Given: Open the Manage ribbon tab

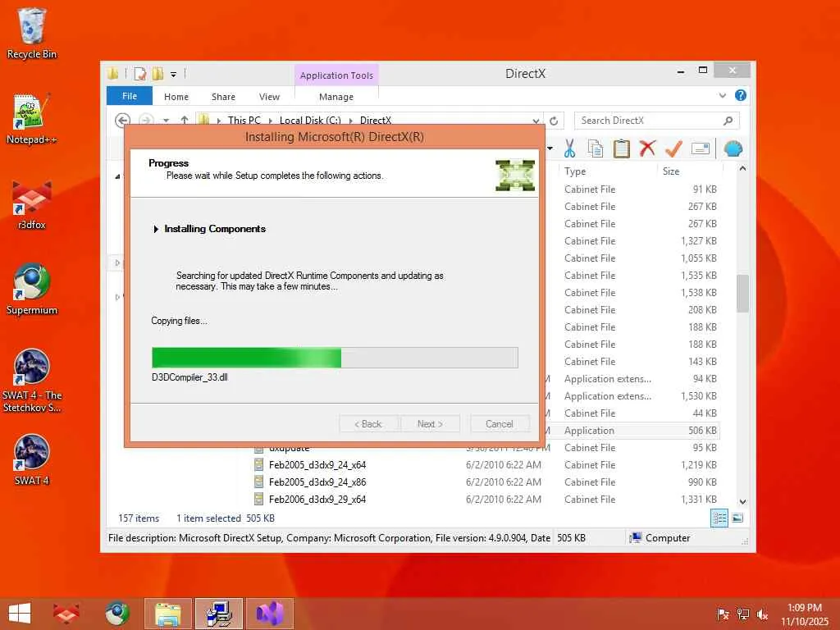Looking at the screenshot, I should (336, 97).
